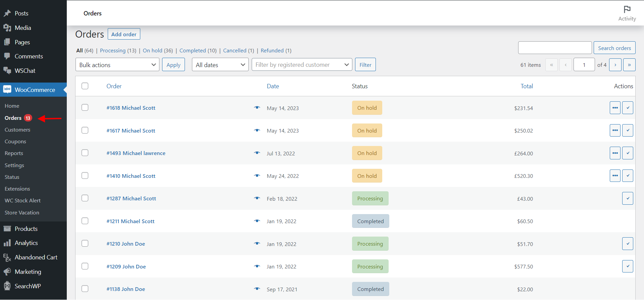Mark order #1209 complete checkmark button
Viewport: 644px width, 300px height.
pyautogui.click(x=628, y=266)
